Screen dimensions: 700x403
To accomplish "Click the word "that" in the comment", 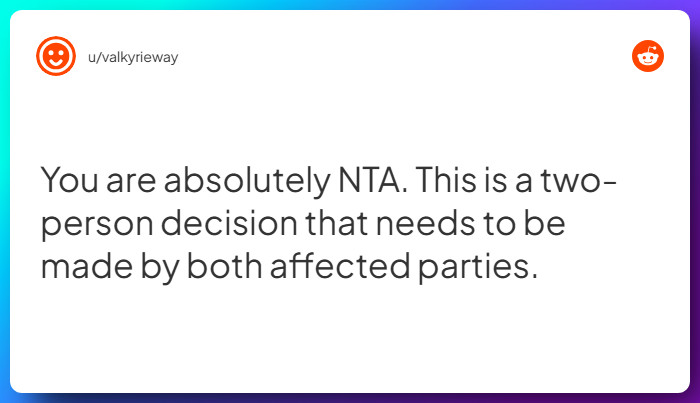I will click(x=337, y=223).
